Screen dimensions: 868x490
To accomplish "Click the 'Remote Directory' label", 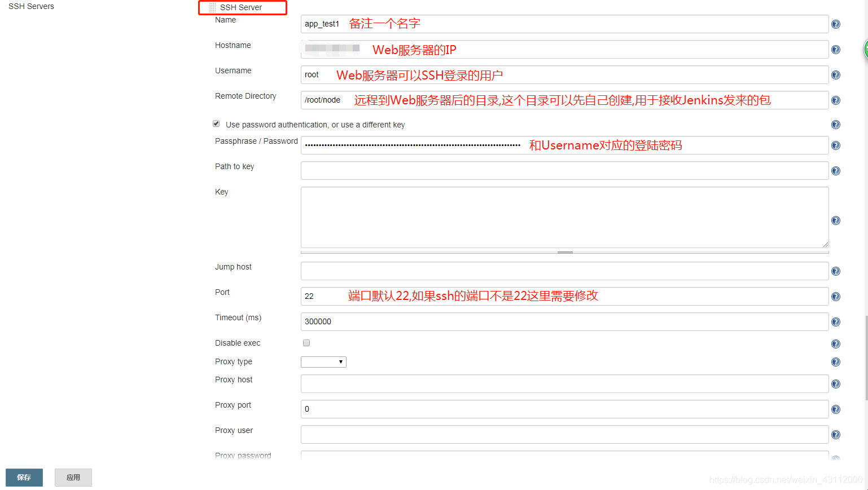I will 246,96.
